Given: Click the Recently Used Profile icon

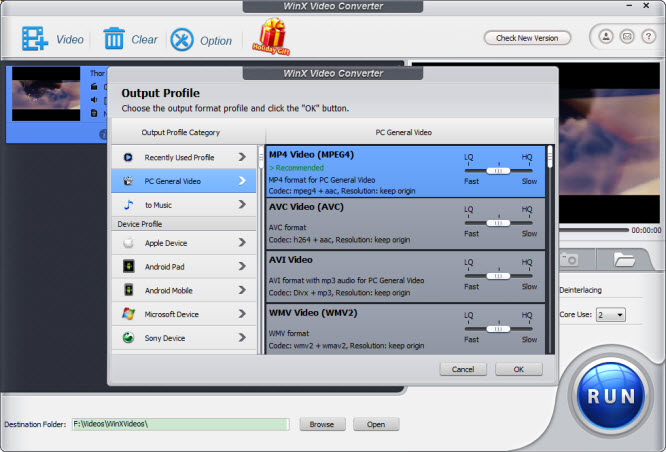Looking at the screenshot, I should 128,158.
